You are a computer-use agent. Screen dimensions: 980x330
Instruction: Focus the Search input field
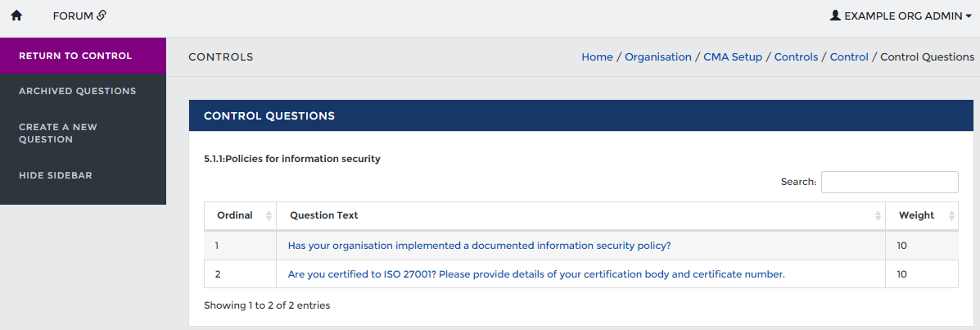pos(889,182)
